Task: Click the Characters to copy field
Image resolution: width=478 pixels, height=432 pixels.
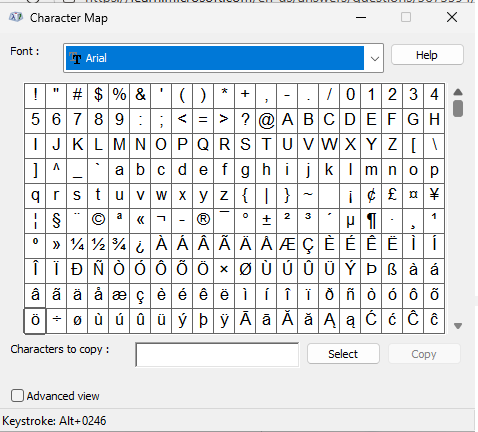Action: coord(217,355)
